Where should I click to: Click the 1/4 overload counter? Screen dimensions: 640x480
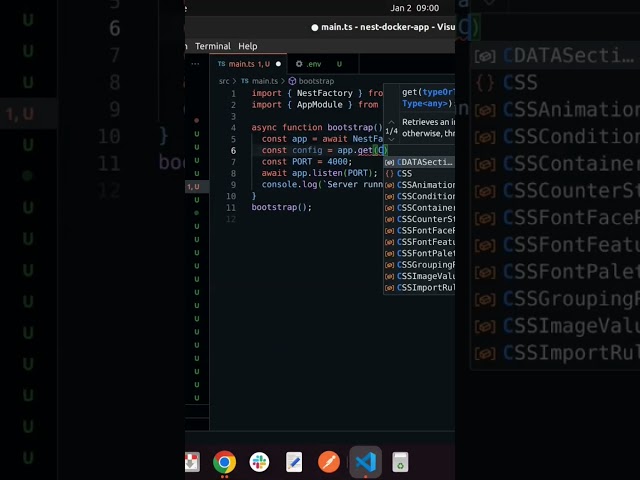[391, 131]
